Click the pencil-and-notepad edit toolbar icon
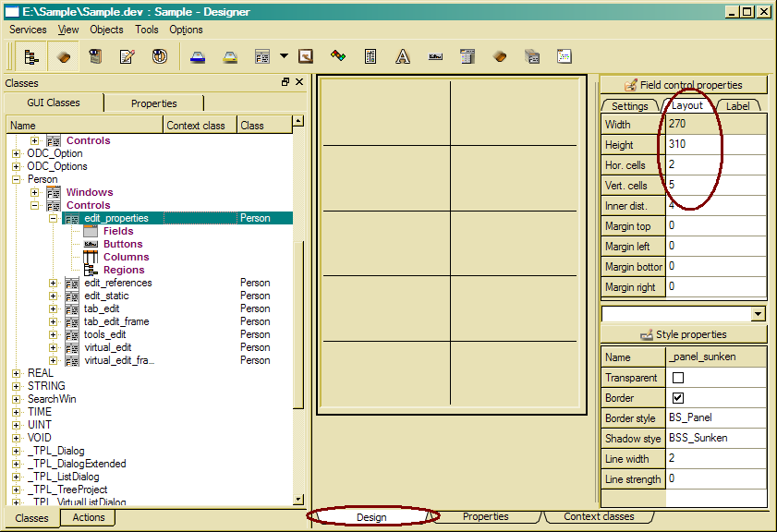 127,57
